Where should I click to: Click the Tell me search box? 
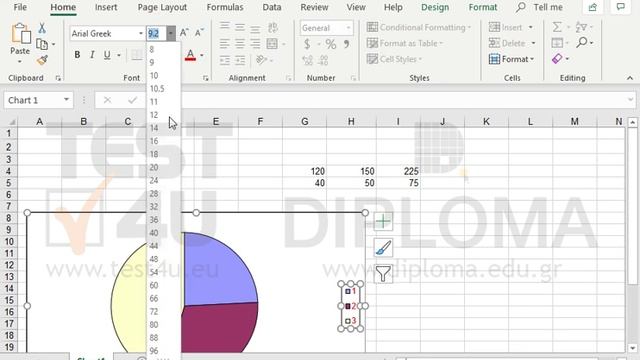tap(540, 7)
